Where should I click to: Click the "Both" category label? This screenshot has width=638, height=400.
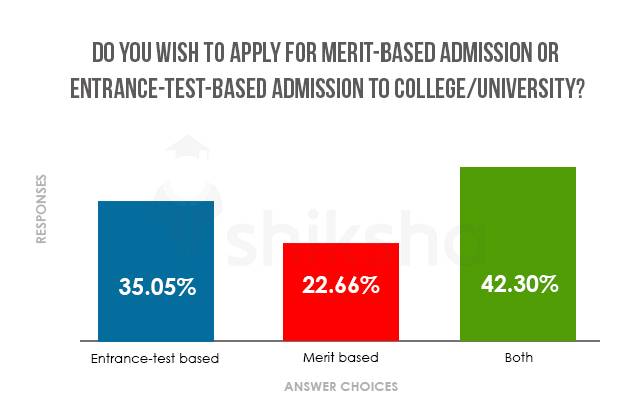(518, 357)
